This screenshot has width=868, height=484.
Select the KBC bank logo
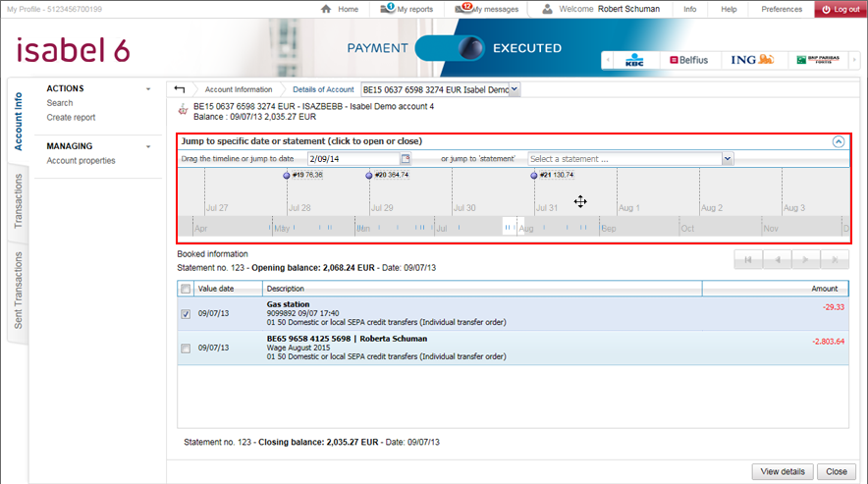tap(634, 60)
